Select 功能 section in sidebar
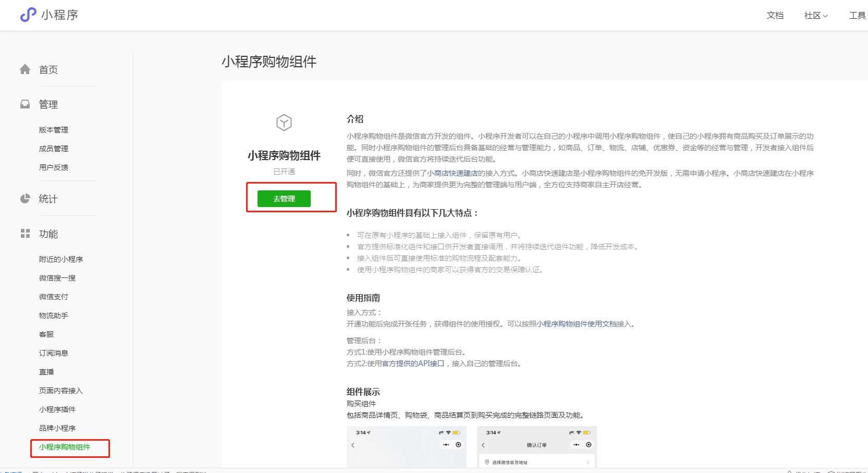The width and height of the screenshot is (868, 473). point(48,234)
